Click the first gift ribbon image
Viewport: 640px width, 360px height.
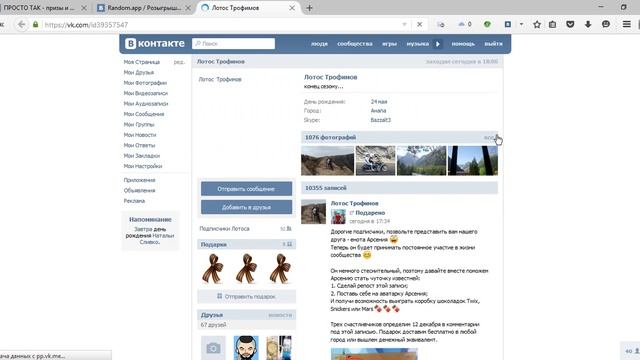coord(213,269)
